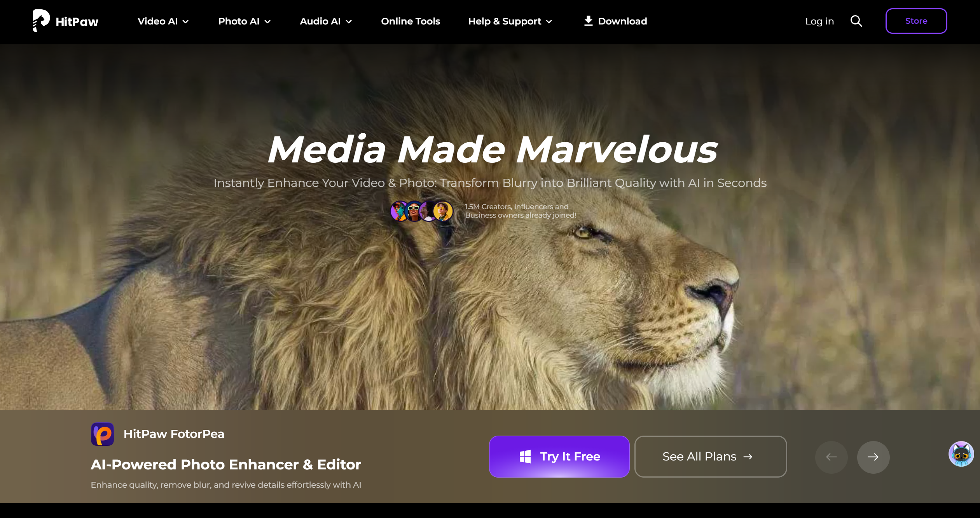Open the search magnifier icon
The image size is (980, 518).
(x=856, y=21)
